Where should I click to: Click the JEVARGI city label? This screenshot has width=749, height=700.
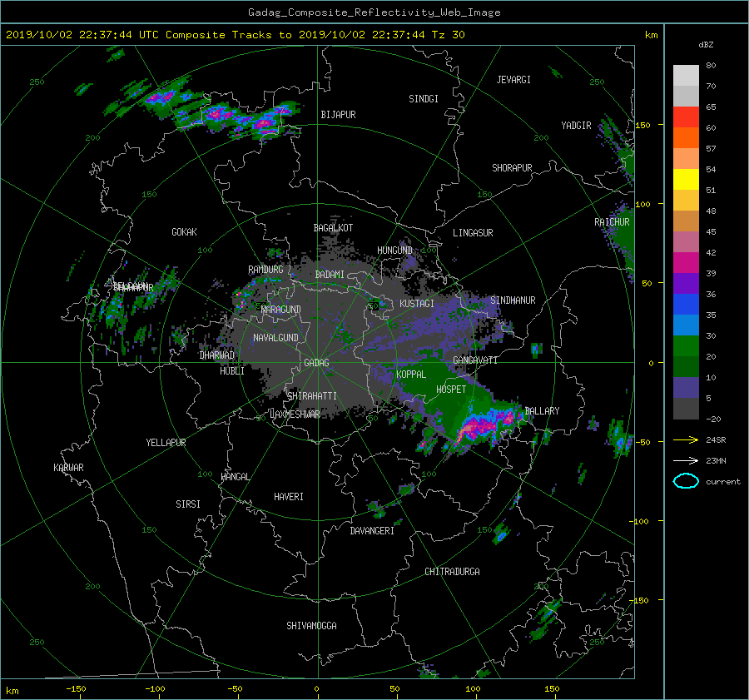click(513, 80)
